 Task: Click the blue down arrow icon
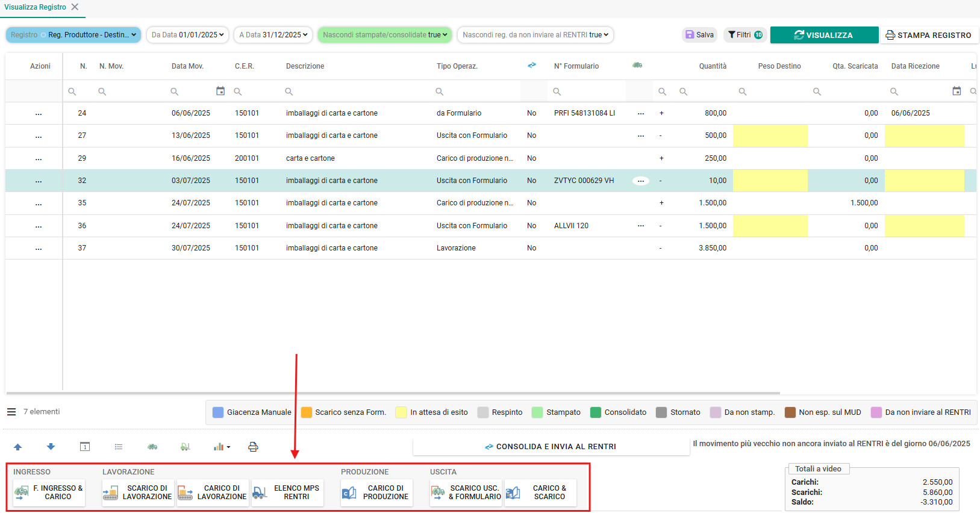coord(51,447)
